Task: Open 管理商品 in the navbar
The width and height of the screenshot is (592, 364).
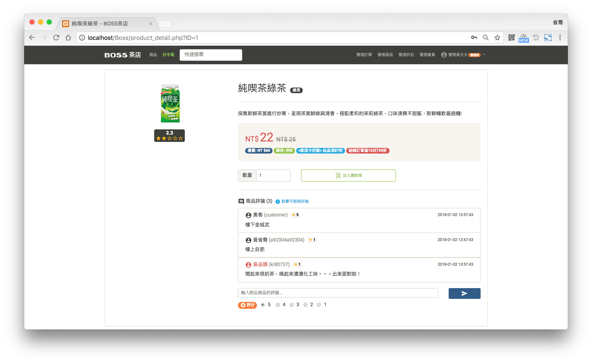Action: [385, 55]
